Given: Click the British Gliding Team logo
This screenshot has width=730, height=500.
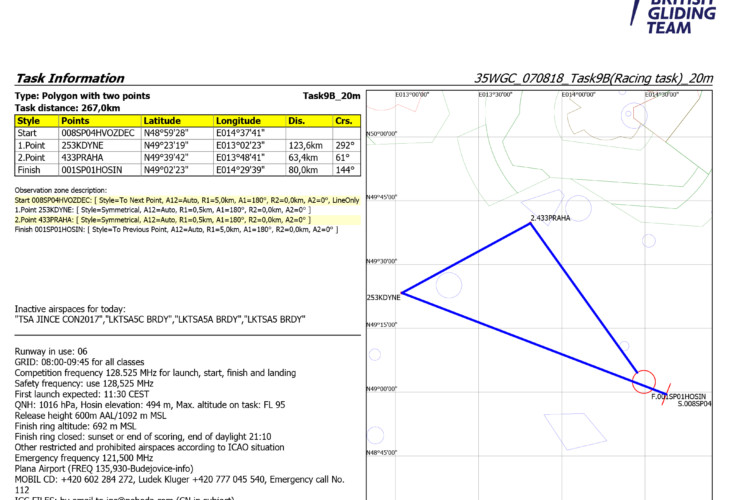Looking at the screenshot, I should coord(681,15).
